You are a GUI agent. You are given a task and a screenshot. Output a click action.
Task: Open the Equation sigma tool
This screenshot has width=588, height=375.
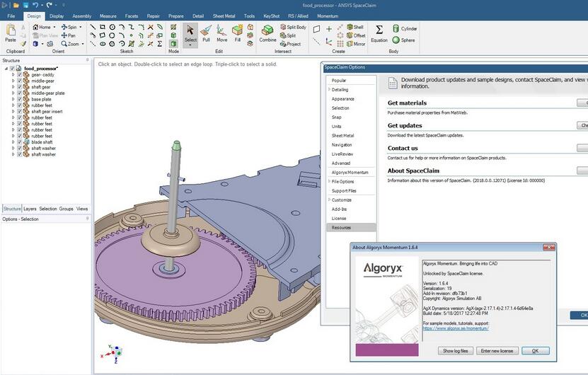[x=379, y=33]
